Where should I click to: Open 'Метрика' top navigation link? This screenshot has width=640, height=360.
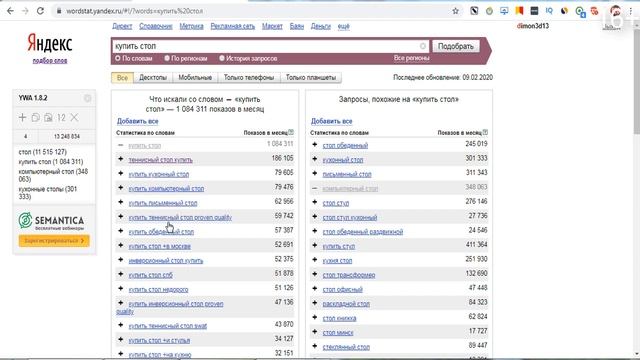191,26
